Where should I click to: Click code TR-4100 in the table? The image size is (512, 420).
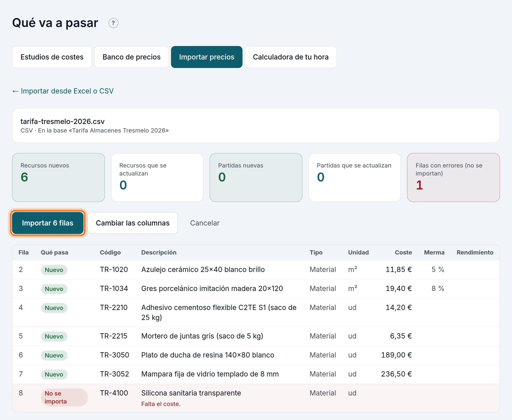(114, 393)
